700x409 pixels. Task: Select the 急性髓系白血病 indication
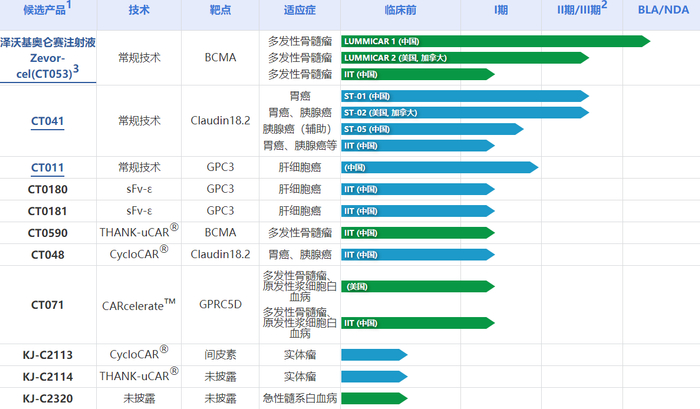coord(300,398)
